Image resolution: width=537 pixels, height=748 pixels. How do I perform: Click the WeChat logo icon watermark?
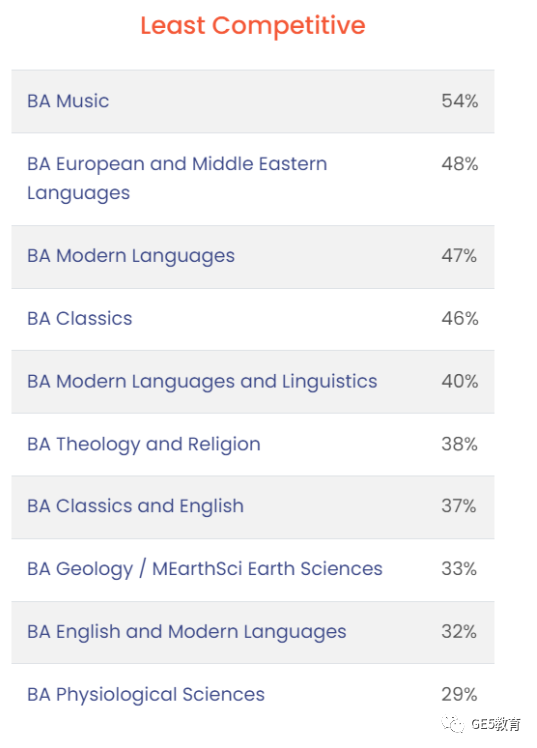453,724
